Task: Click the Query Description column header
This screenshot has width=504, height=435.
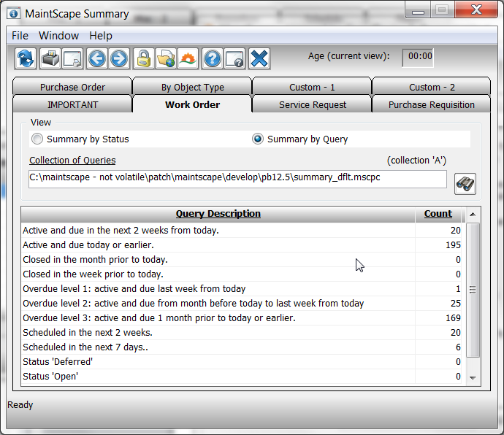Action: pyautogui.click(x=218, y=214)
